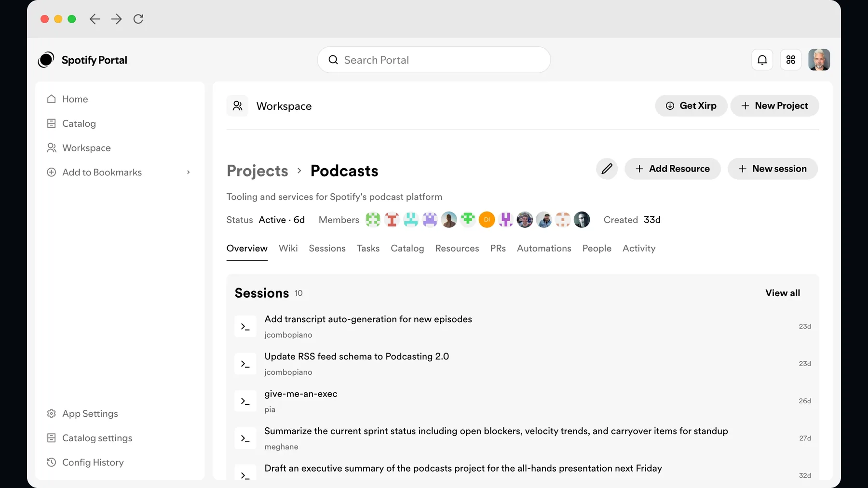The width and height of the screenshot is (868, 488).
Task: Click terminal icon beside give-me-an-exec session
Action: [x=245, y=401]
